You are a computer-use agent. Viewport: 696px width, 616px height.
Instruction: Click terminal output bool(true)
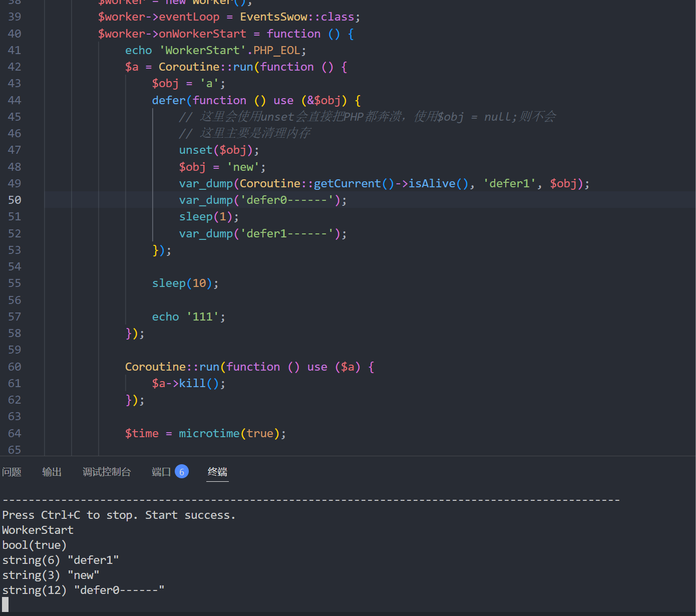coord(34,545)
